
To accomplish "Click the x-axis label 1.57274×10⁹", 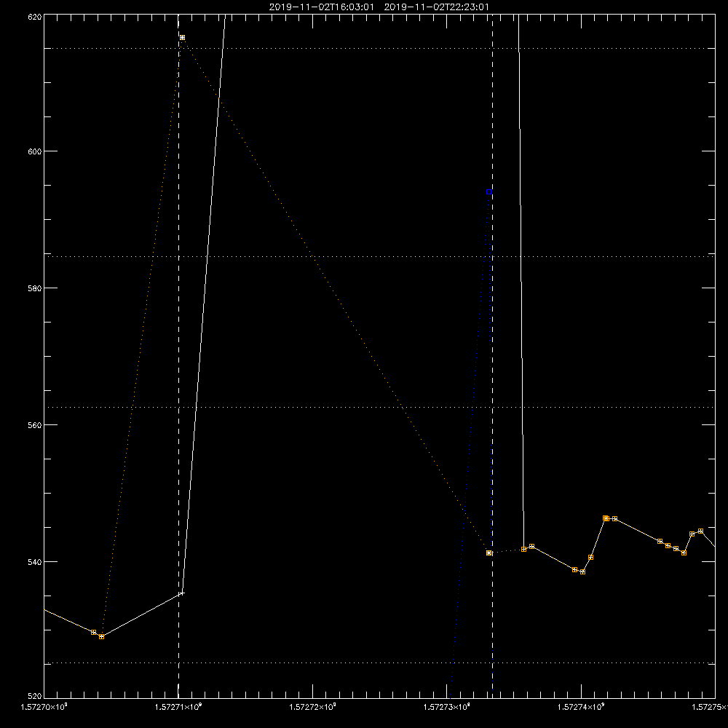I will [581, 707].
